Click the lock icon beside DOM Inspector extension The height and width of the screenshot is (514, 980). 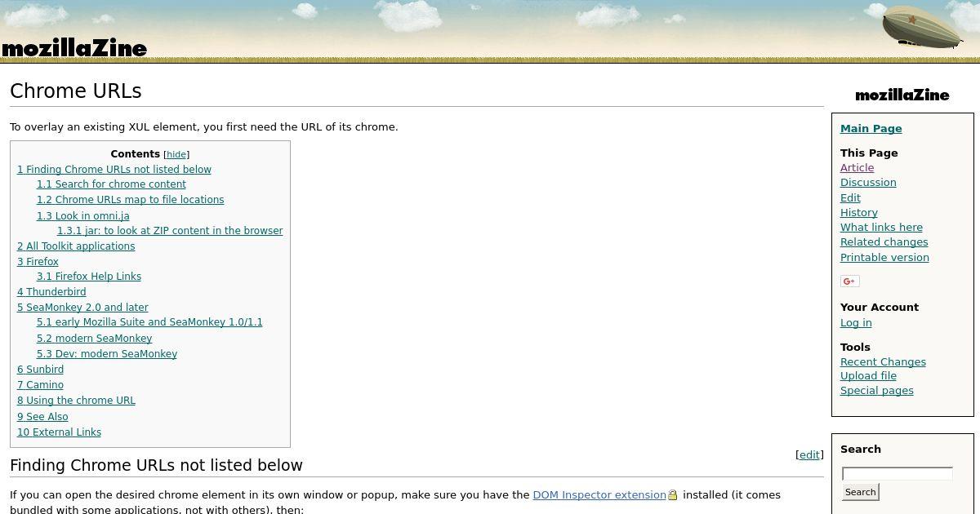click(x=673, y=495)
